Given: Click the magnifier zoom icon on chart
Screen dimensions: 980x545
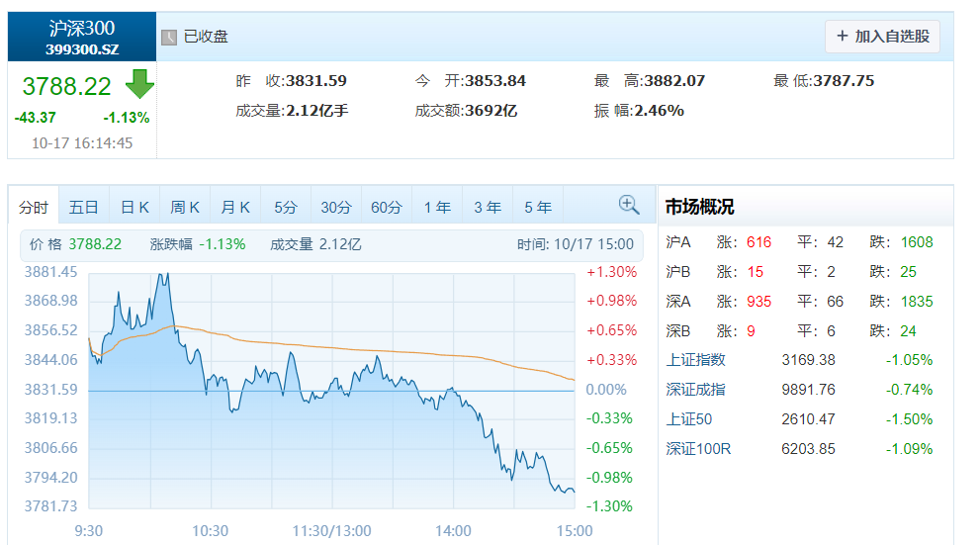Looking at the screenshot, I should point(629,205).
